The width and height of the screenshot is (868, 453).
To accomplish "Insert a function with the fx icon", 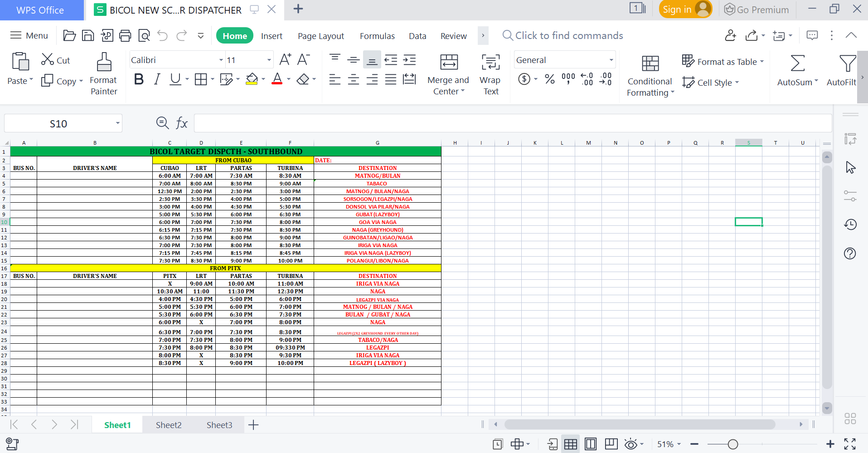I will coord(181,123).
